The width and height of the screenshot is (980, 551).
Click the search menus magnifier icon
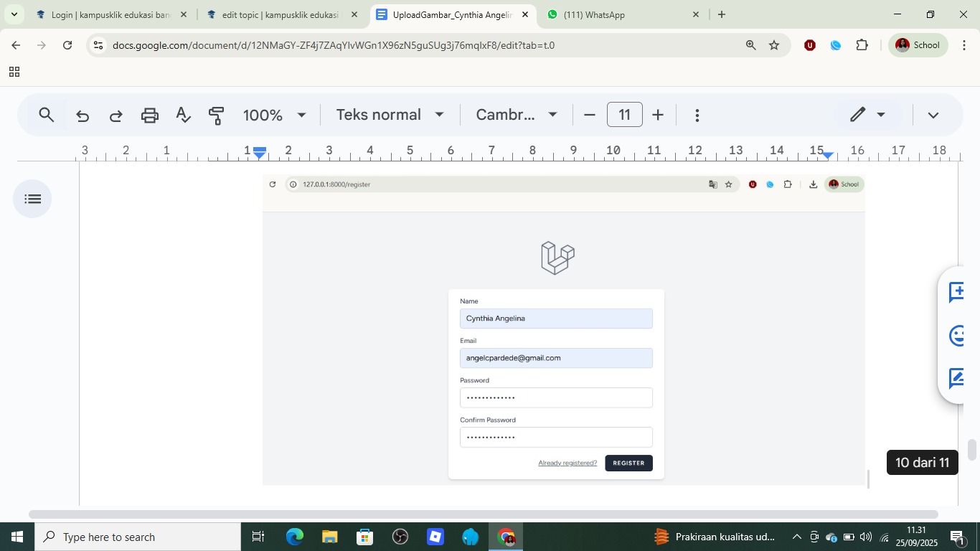pyautogui.click(x=47, y=115)
